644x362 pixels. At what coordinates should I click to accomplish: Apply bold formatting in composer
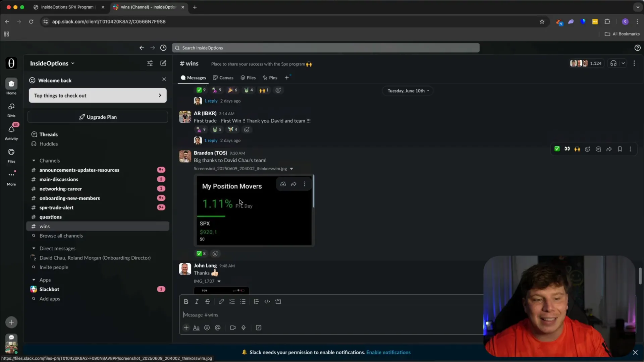(186, 302)
